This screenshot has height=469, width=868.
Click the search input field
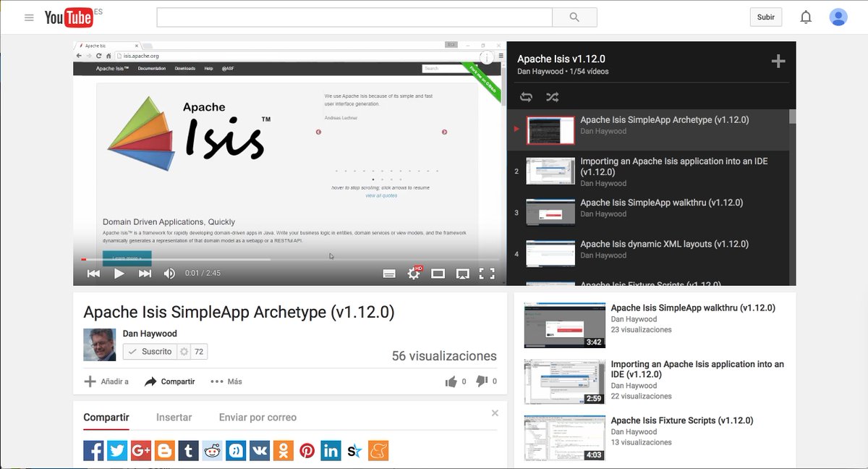354,17
